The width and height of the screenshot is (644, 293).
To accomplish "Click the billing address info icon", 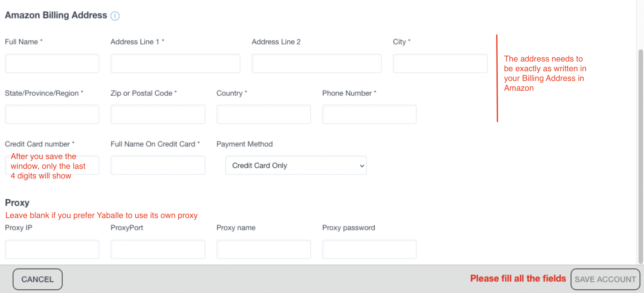I will point(115,16).
